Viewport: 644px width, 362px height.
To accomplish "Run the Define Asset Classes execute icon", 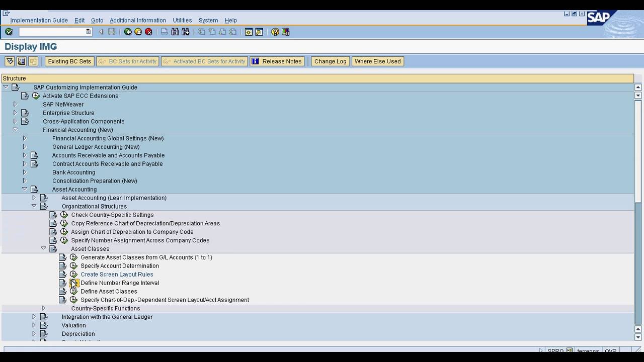I will [x=73, y=292].
